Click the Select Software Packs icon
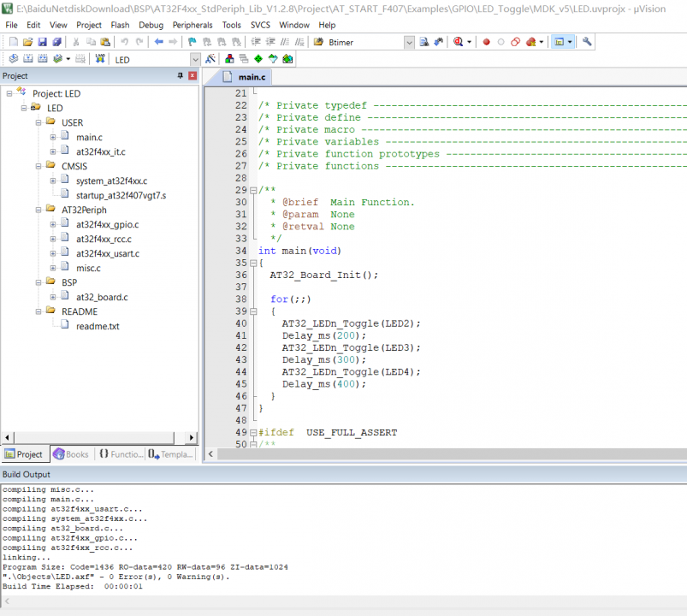Image resolution: width=687 pixels, height=616 pixels. [273, 59]
